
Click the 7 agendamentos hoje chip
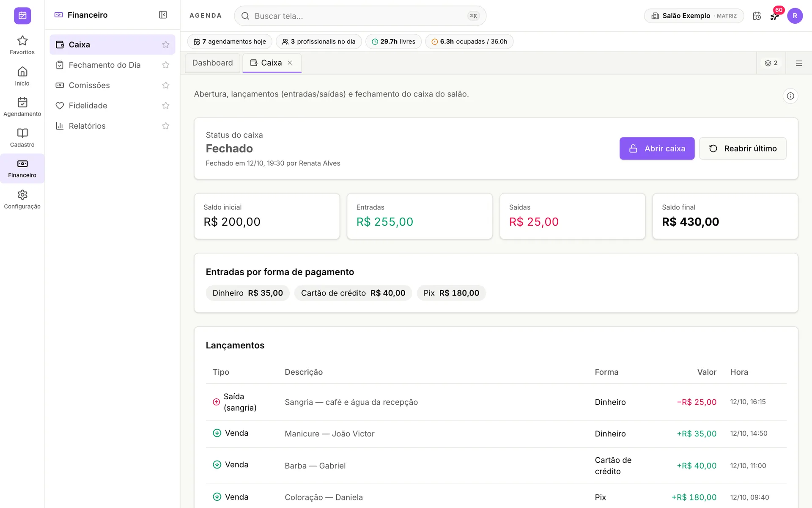[230, 41]
